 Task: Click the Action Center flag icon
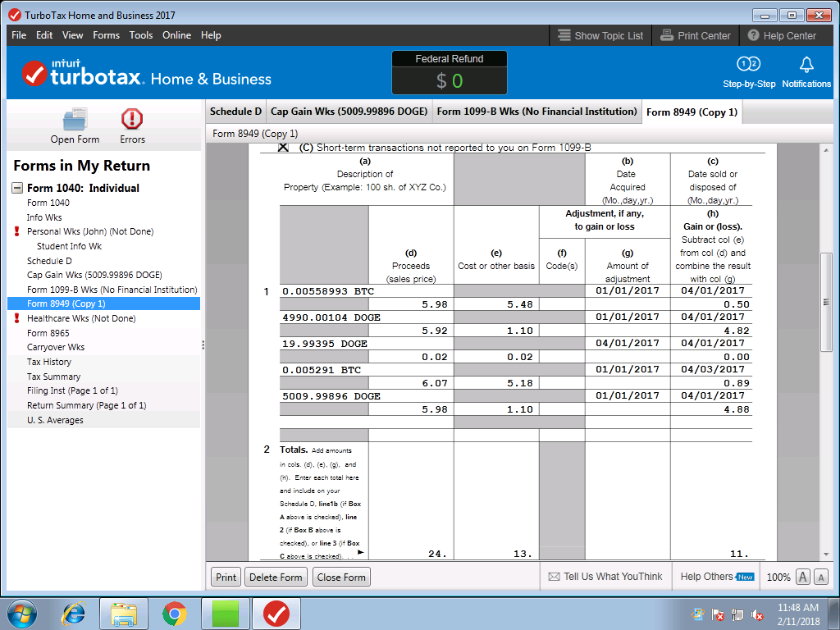pos(717,614)
